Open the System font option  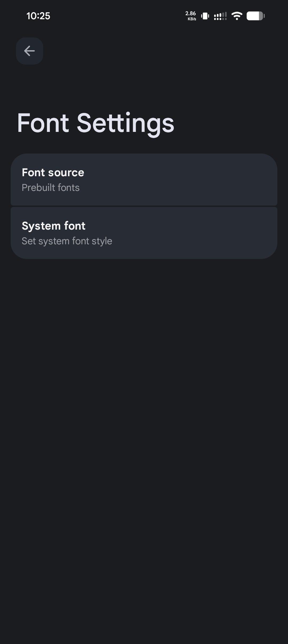point(144,233)
